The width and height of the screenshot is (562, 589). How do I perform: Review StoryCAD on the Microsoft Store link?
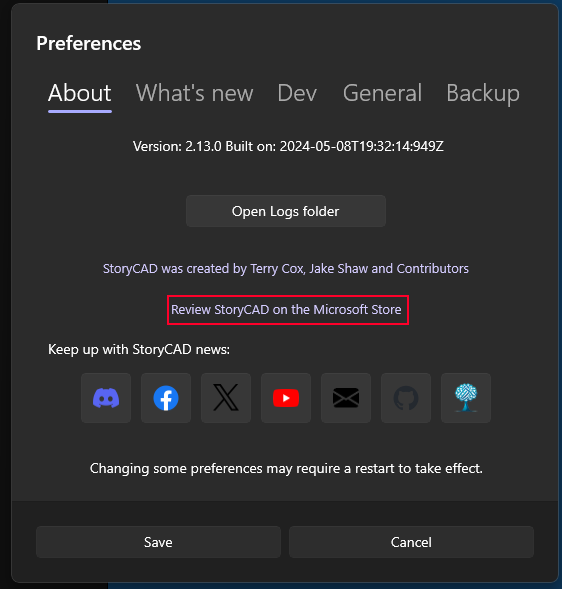point(286,310)
